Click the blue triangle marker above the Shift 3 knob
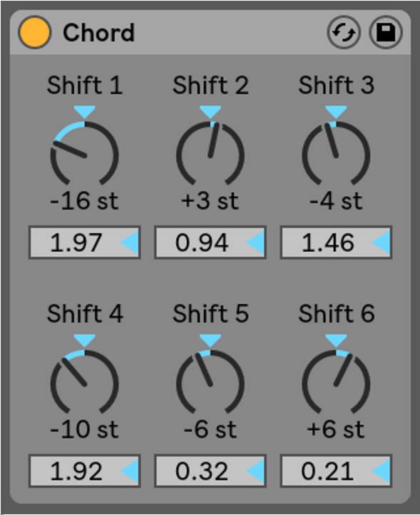The height and width of the screenshot is (515, 420). point(336,111)
